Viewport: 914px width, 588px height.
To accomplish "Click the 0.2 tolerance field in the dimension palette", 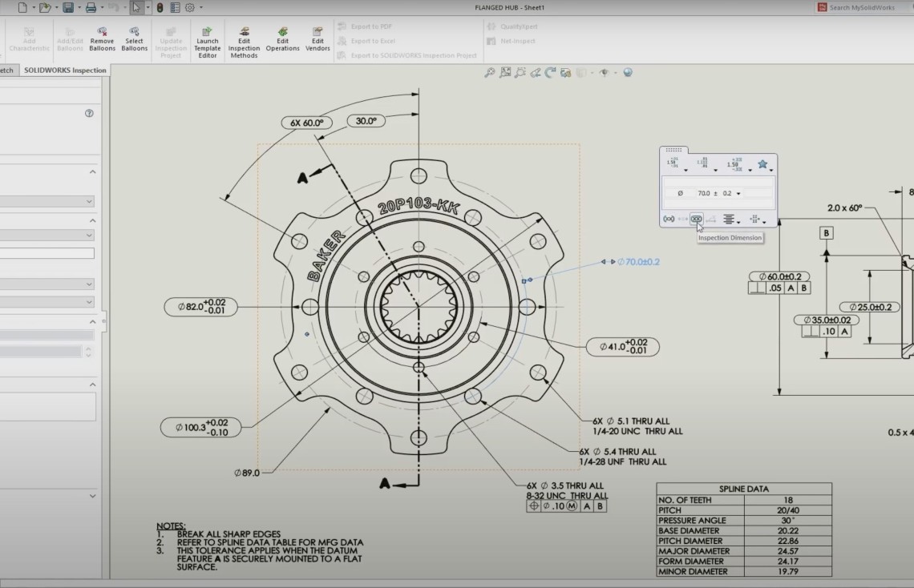I will pos(727,193).
